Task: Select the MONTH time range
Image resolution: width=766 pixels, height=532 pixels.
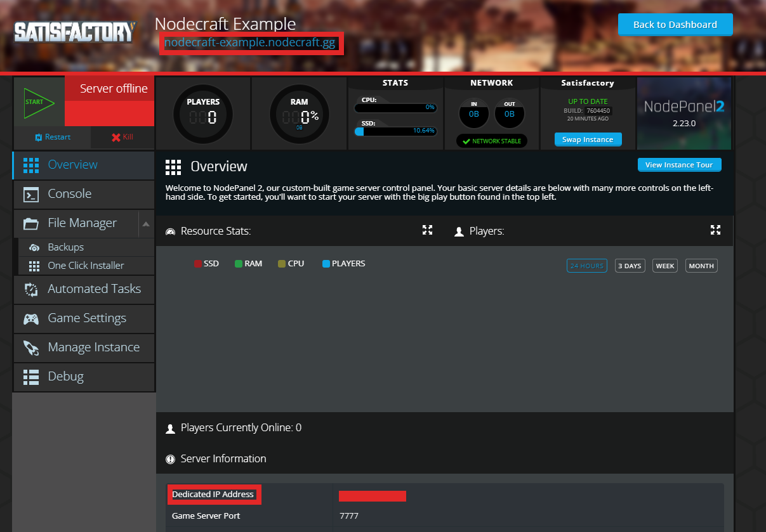Action: (701, 266)
